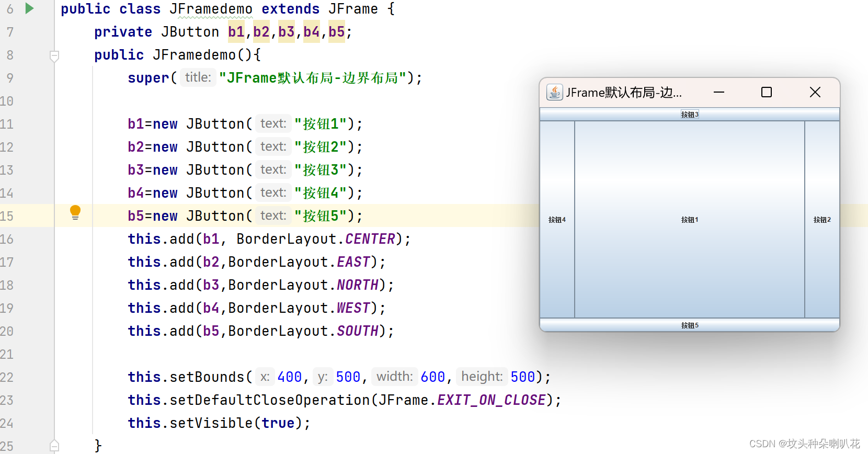This screenshot has height=454, width=868.
Task: Click the fold end marker at line 25
Action: (54, 446)
